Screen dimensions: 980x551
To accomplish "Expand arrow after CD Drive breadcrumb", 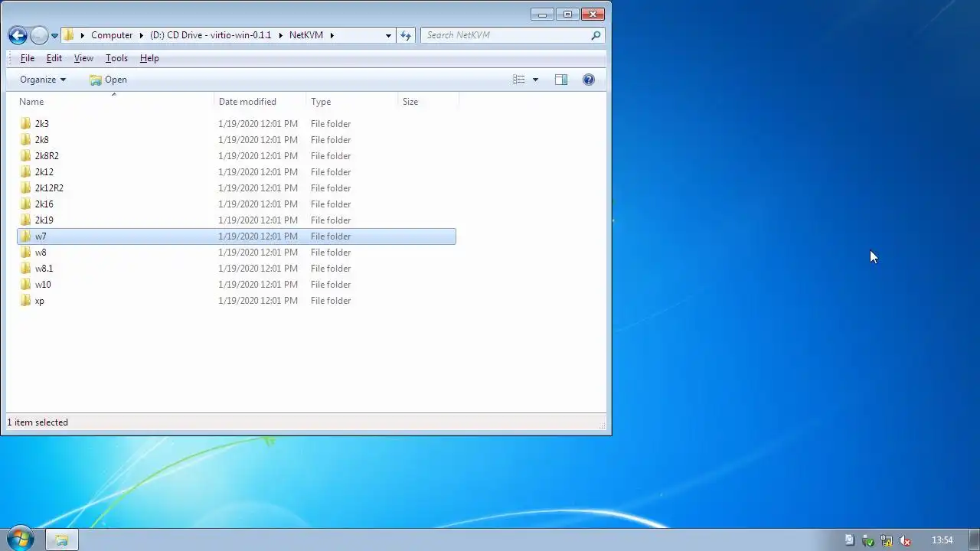I will pyautogui.click(x=280, y=35).
